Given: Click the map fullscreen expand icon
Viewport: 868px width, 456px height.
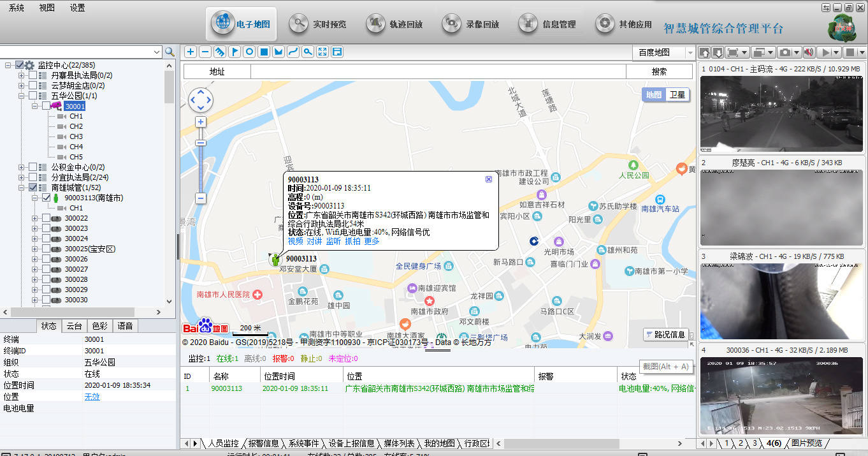Looking at the screenshot, I should pyautogui.click(x=322, y=52).
